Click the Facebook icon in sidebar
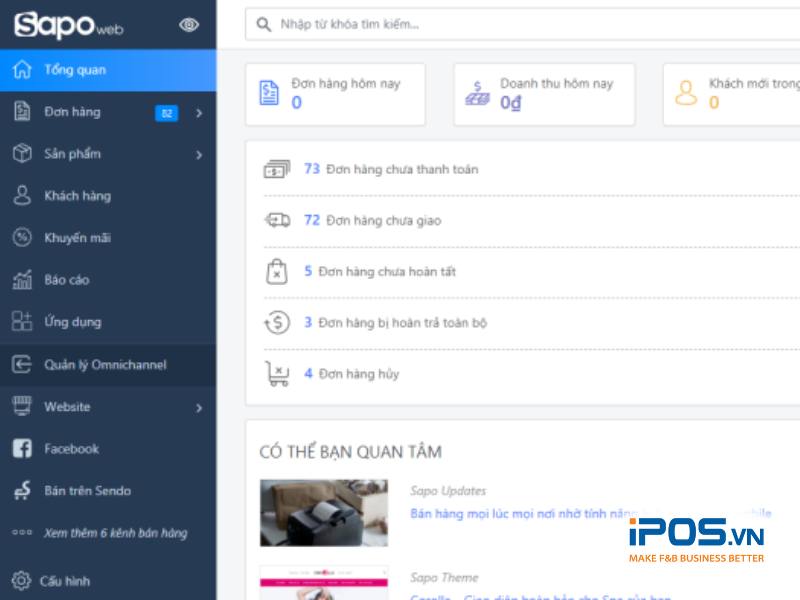Image resolution: width=800 pixels, height=600 pixels. [x=22, y=449]
